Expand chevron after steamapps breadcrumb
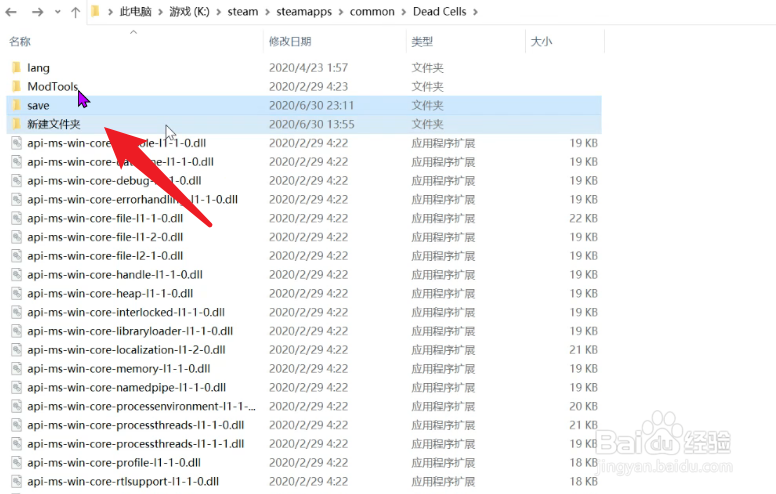 (x=341, y=12)
